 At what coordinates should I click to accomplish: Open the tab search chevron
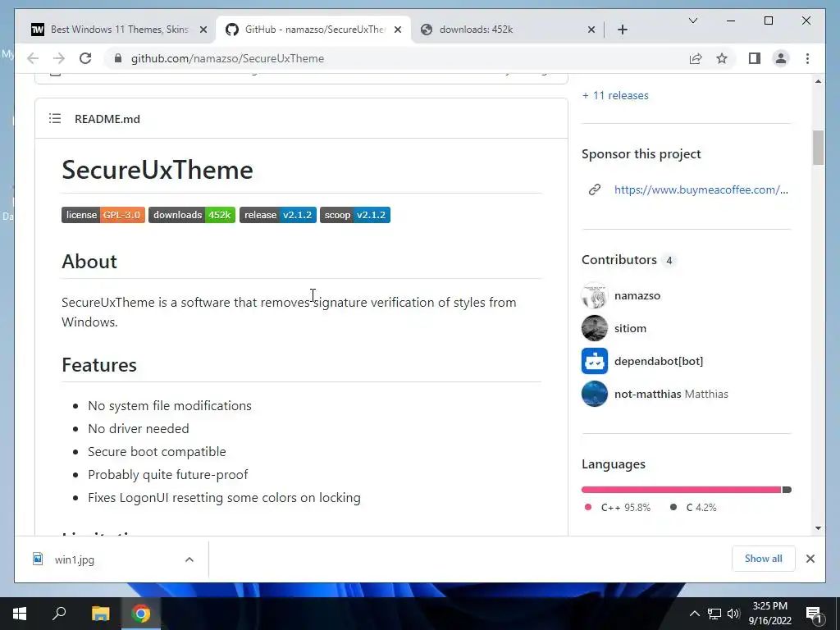coord(692,21)
